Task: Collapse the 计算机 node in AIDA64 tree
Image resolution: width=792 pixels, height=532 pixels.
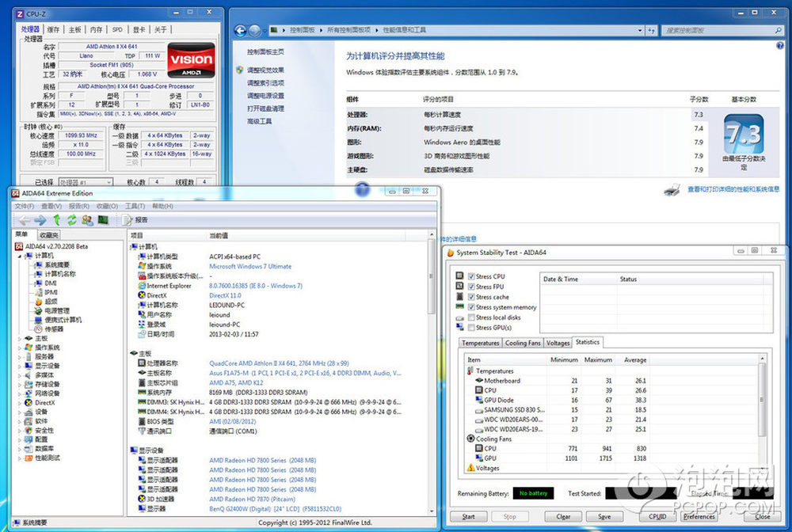Action: click(20, 256)
